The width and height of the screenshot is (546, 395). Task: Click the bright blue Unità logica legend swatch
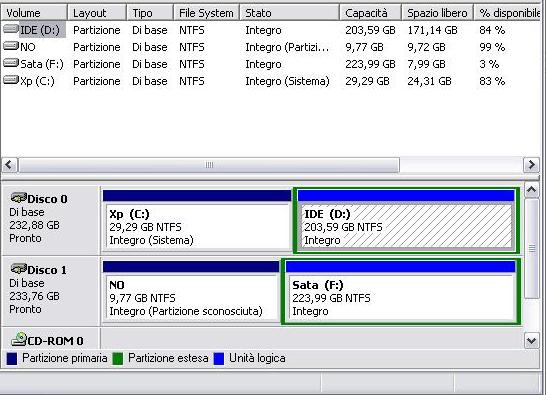219,359
